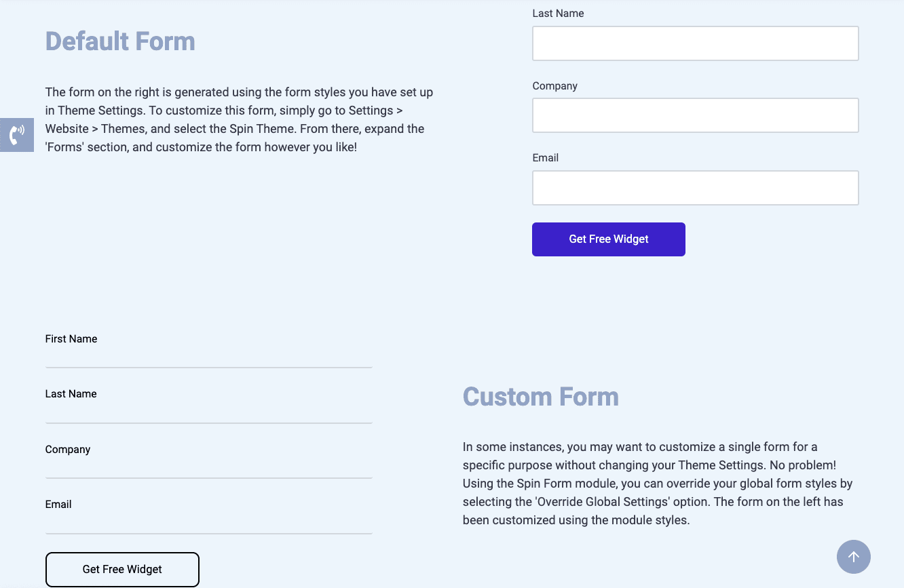Image resolution: width=904 pixels, height=588 pixels.
Task: Click the Last Name input field
Action: tap(695, 43)
